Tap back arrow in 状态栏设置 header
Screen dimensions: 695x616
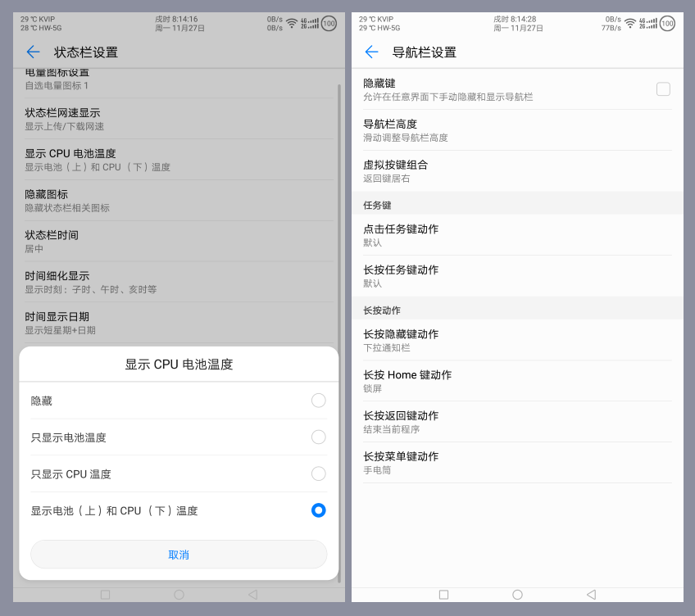33,52
